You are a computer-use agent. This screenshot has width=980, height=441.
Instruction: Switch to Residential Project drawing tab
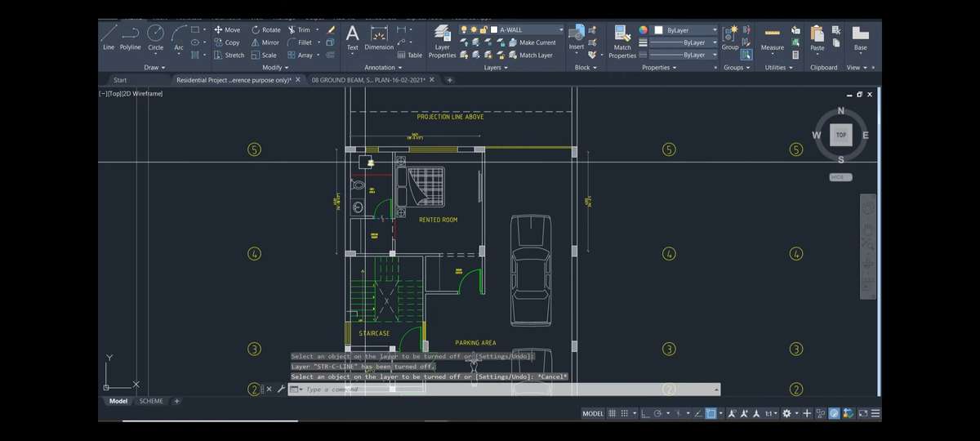[x=234, y=80]
